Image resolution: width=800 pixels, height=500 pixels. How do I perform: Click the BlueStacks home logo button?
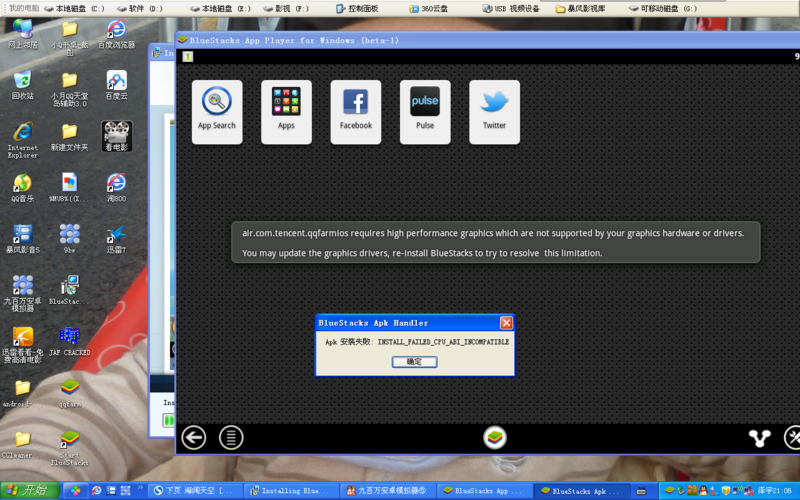point(495,438)
